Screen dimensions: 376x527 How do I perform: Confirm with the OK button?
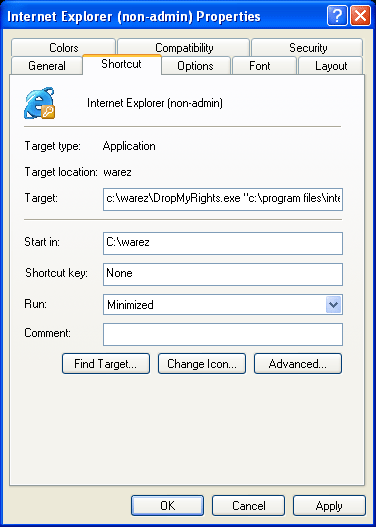(x=167, y=505)
